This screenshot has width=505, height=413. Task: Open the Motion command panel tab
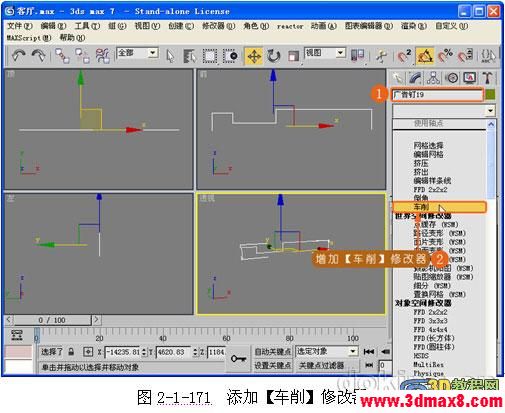pyautogui.click(x=452, y=78)
